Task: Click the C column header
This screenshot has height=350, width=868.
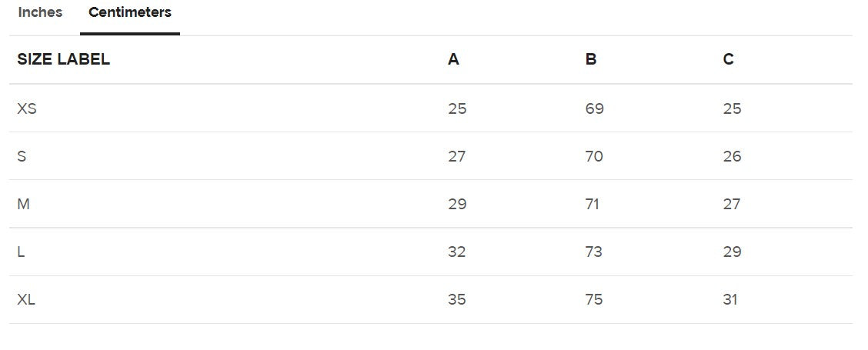Action: coord(729,59)
